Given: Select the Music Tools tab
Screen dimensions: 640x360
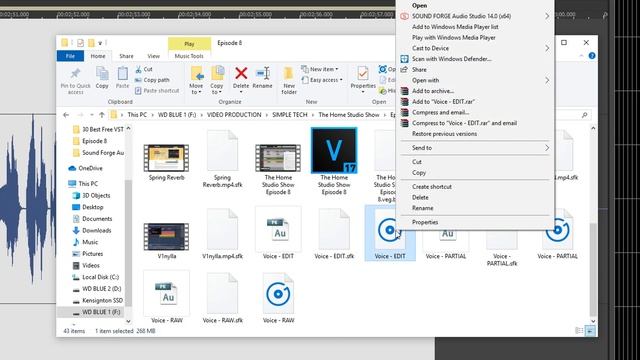Looking at the screenshot, I should point(189,56).
